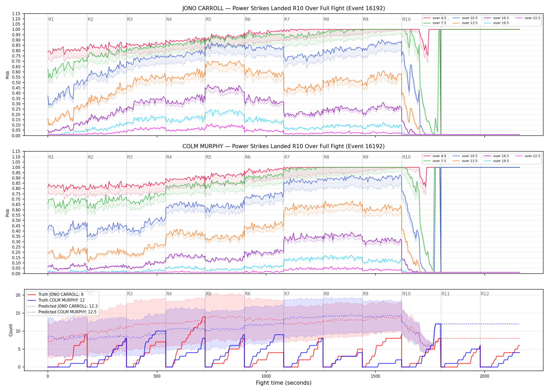The height and width of the screenshot is (392, 549).
Task: Click the 'Fight time (seconds)' axis label
Action: 284,383
